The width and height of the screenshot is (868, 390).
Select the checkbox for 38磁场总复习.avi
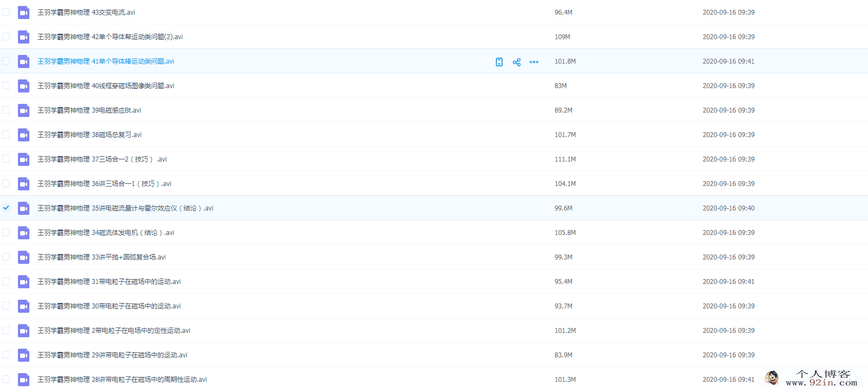[x=6, y=134]
